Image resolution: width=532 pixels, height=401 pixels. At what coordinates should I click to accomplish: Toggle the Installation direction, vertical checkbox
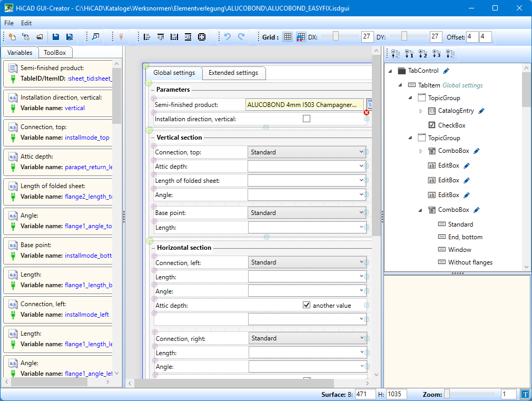coord(307,119)
